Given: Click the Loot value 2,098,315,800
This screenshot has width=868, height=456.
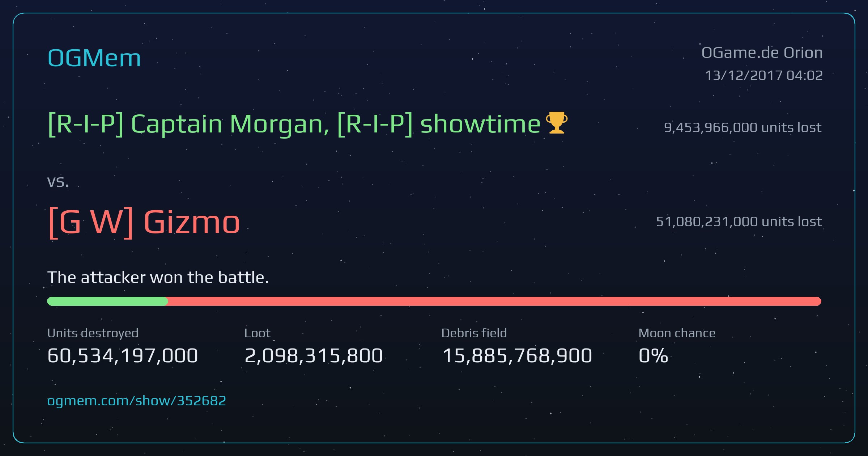Looking at the screenshot, I should coord(314,355).
